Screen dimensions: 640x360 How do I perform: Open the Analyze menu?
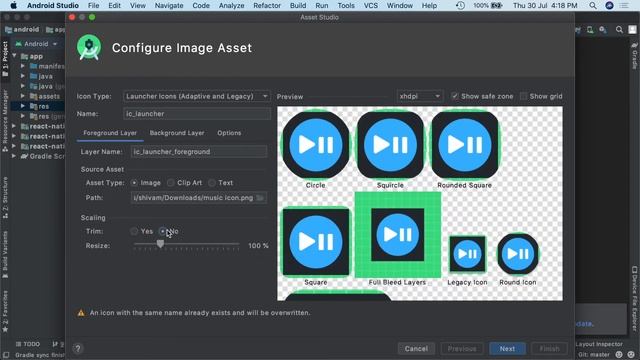pos(231,6)
